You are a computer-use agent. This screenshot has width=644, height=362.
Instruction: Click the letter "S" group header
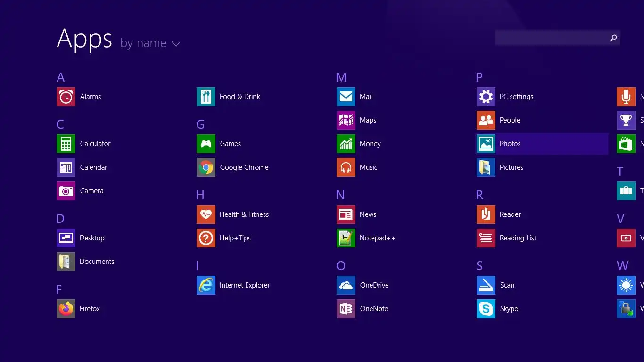[479, 266]
